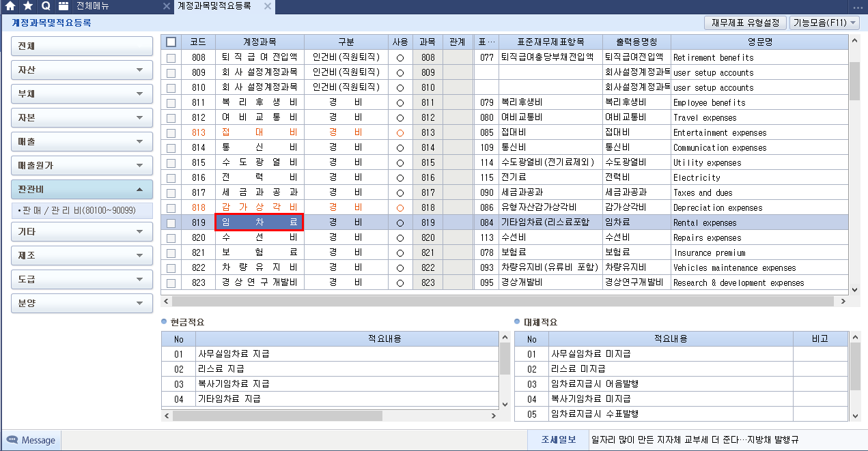Expand 매출원가 category
Screen dimensions: 868x451
point(82,165)
